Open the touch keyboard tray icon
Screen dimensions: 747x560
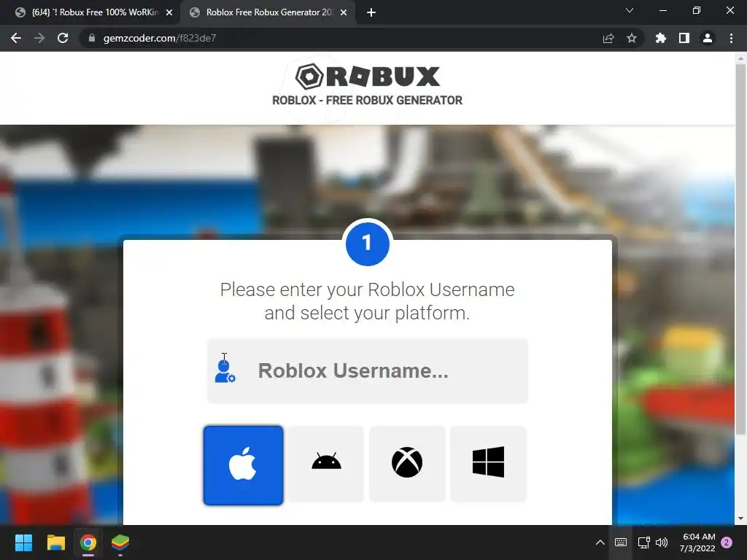621,542
